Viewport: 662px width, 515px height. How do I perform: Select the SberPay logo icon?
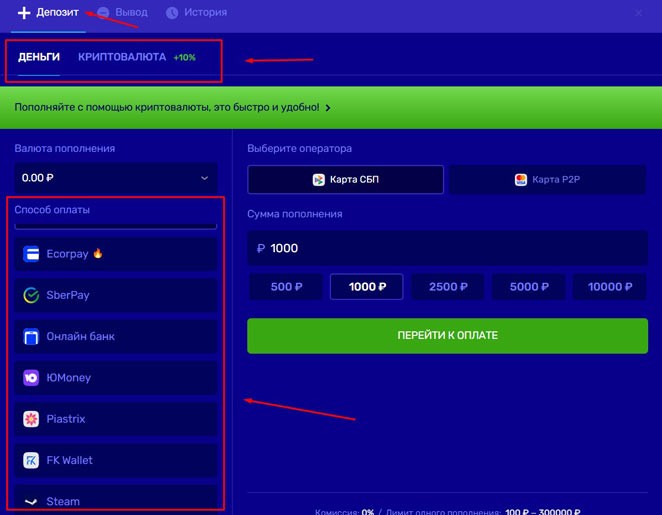coord(31,295)
